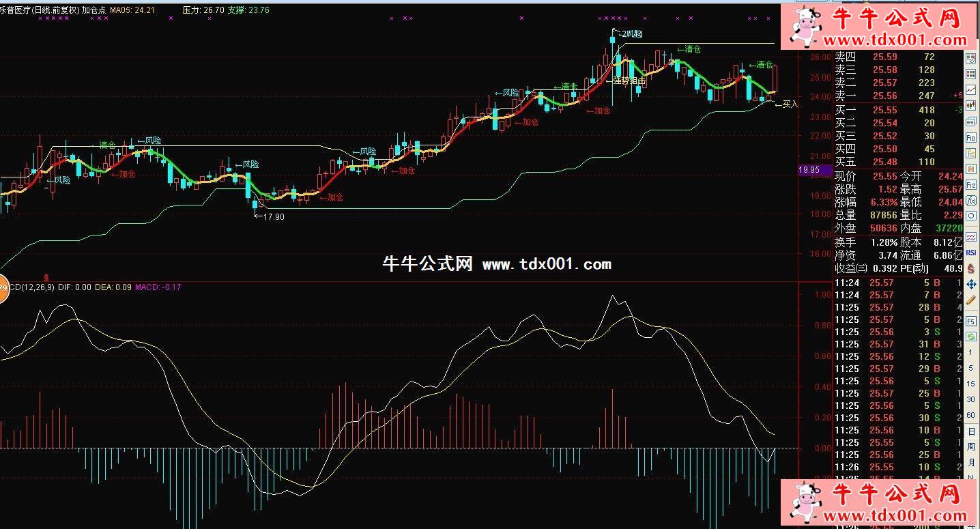Select the 月 monthly period
Image resolution: width=980 pixels, height=529 pixels.
[x=970, y=463]
